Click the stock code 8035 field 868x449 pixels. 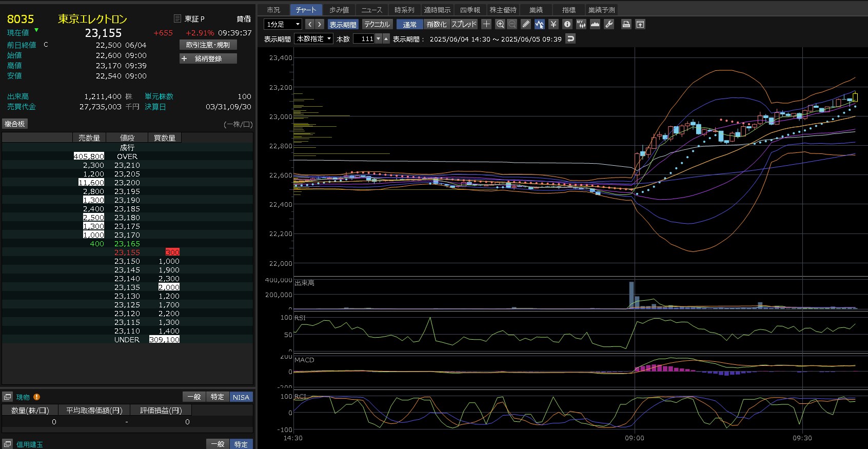(x=21, y=19)
